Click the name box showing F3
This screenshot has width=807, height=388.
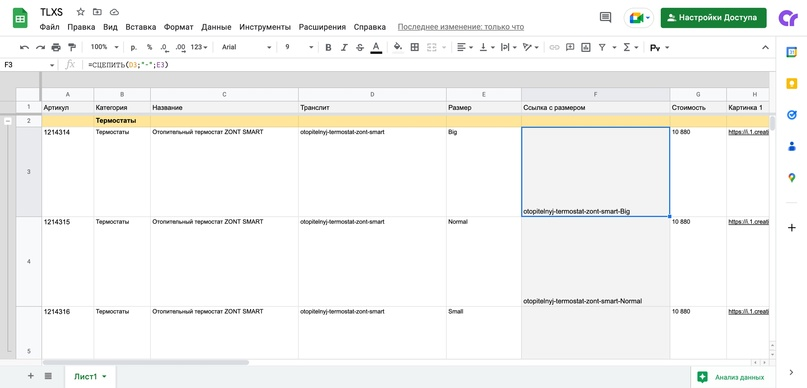pos(29,65)
